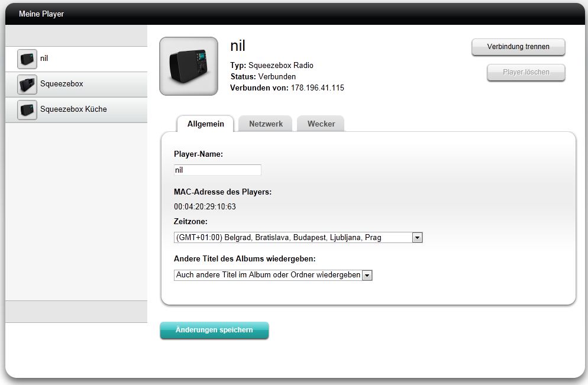This screenshot has width=588, height=385.
Task: Switch to the Allgemein tab
Action: tap(205, 124)
